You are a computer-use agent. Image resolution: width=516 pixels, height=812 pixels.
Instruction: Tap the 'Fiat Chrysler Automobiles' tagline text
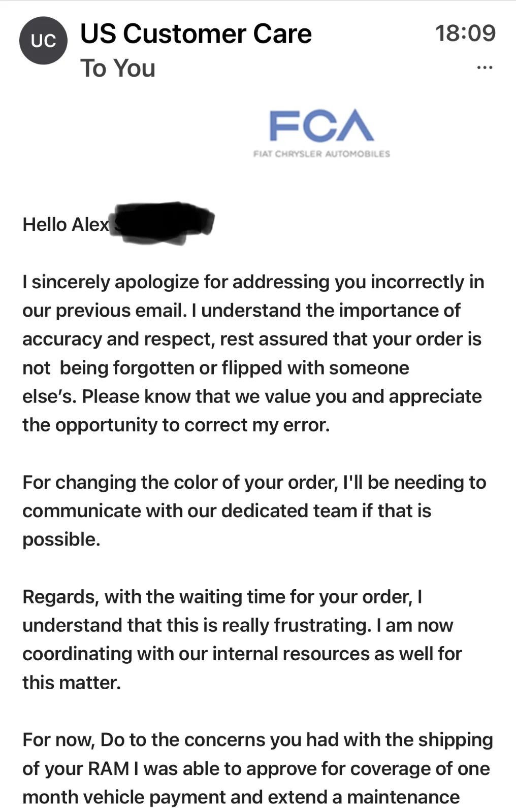pos(321,154)
